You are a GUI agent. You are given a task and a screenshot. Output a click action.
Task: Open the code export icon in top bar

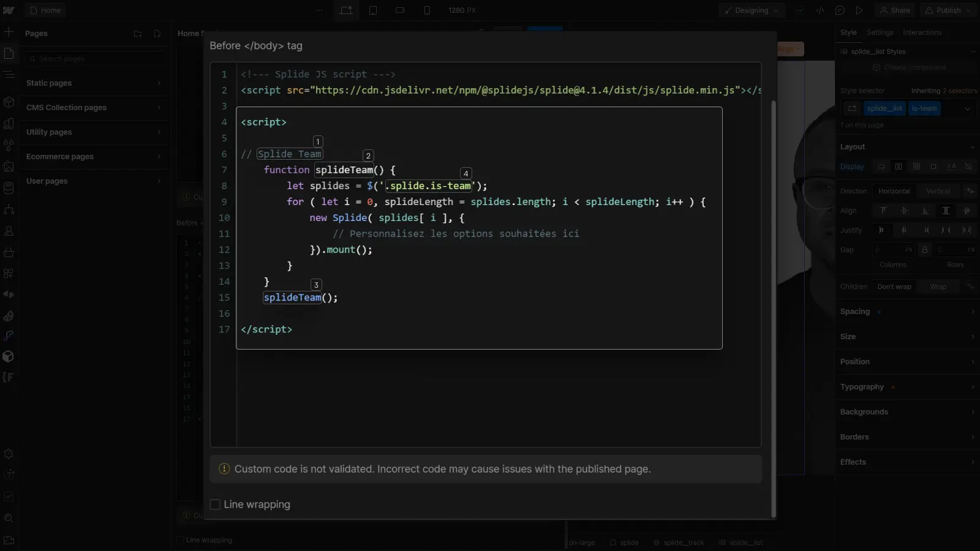820,10
